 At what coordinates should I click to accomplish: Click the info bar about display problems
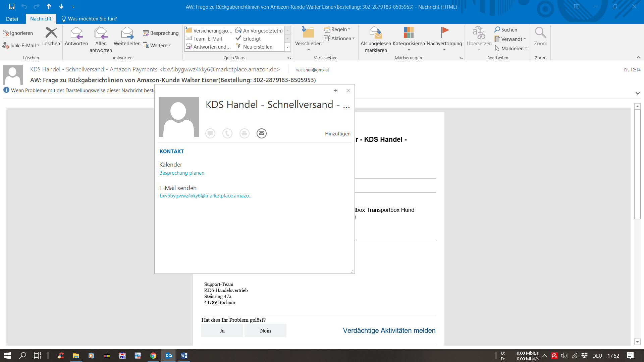click(x=79, y=90)
